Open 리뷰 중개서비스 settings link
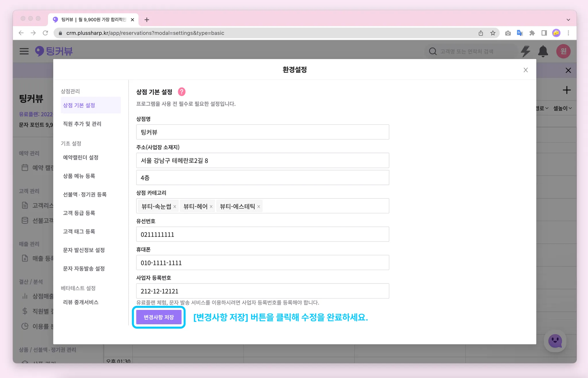The width and height of the screenshot is (588, 378). click(81, 302)
